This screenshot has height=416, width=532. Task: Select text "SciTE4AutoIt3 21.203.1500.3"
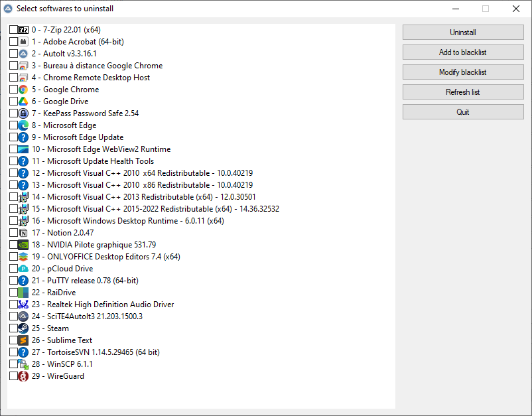(95, 316)
